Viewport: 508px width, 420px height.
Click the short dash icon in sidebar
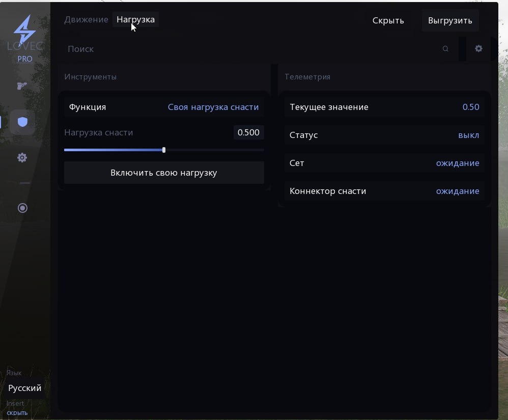(24, 183)
